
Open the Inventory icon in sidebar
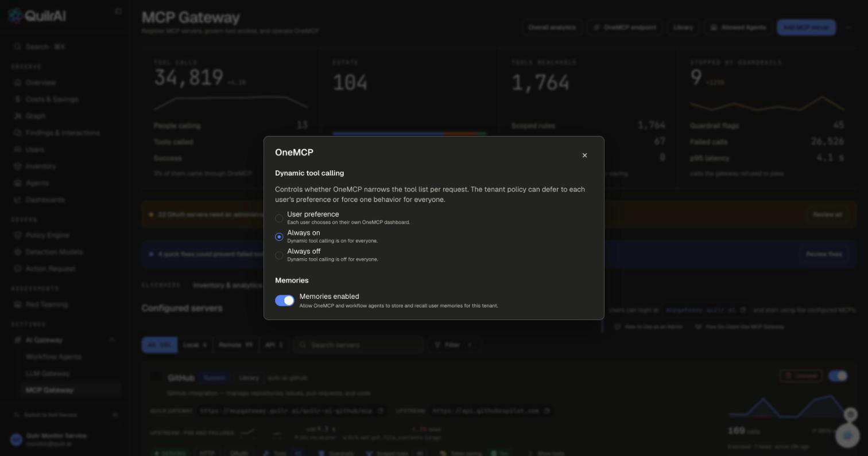pos(18,166)
